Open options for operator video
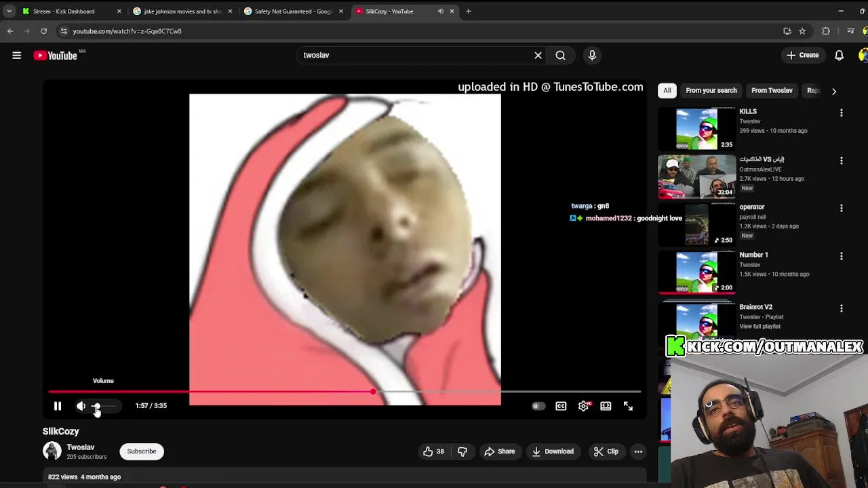The width and height of the screenshot is (868, 488). [842, 208]
